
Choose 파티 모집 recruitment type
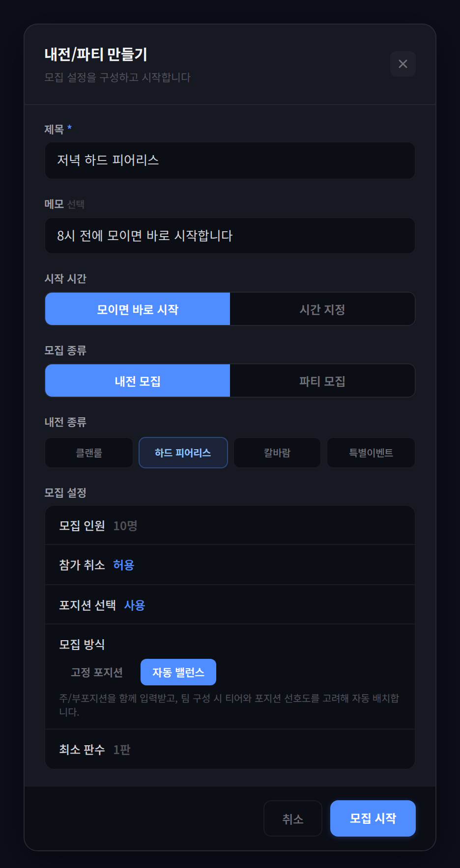tap(322, 381)
